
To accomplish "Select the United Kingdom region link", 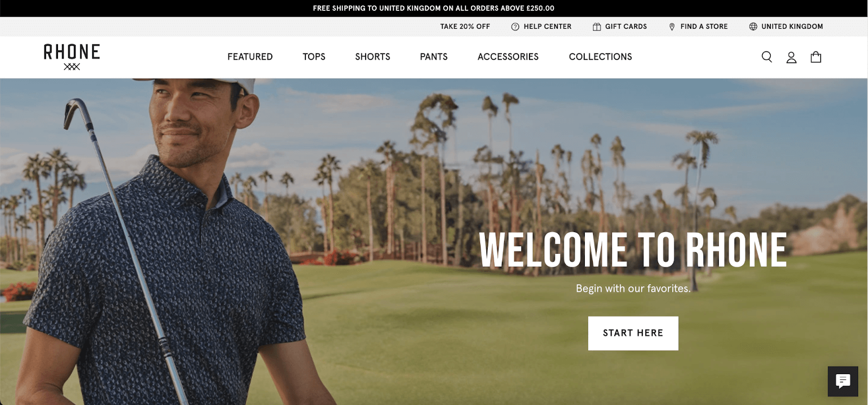I will (792, 27).
